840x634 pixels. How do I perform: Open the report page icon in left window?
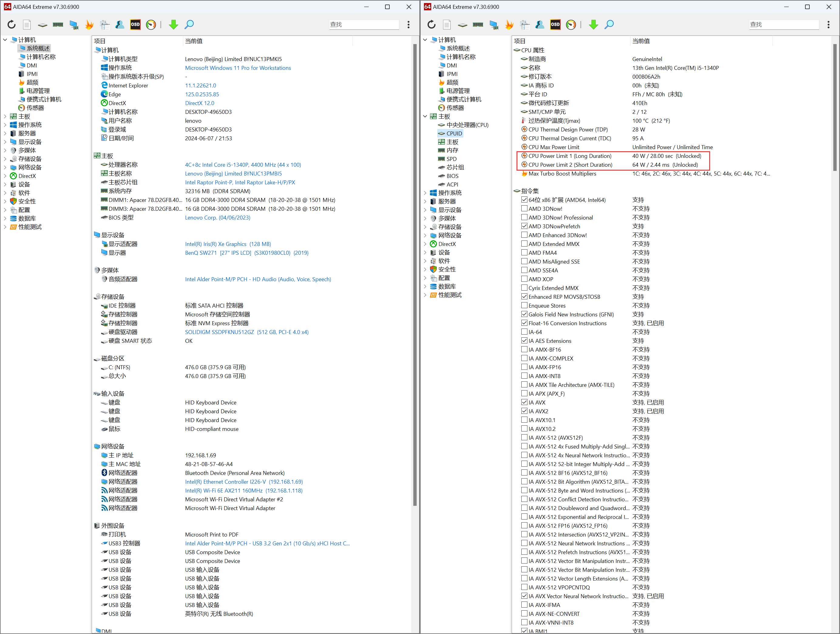coord(27,25)
